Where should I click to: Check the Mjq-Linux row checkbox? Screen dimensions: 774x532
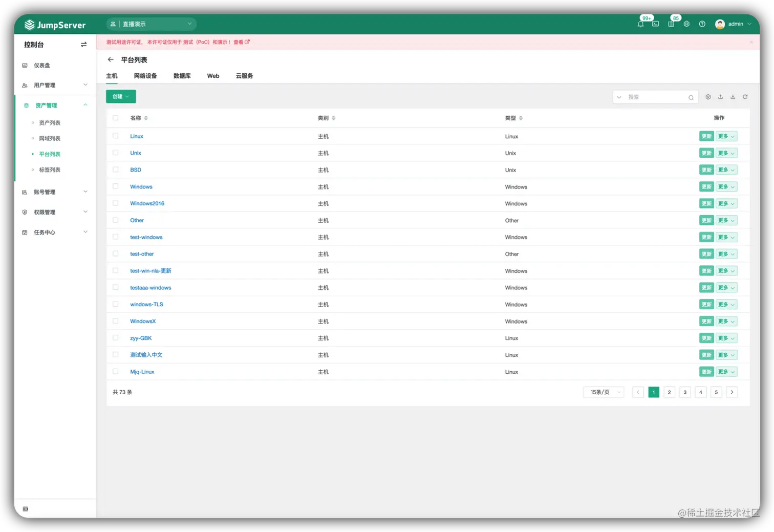point(116,372)
